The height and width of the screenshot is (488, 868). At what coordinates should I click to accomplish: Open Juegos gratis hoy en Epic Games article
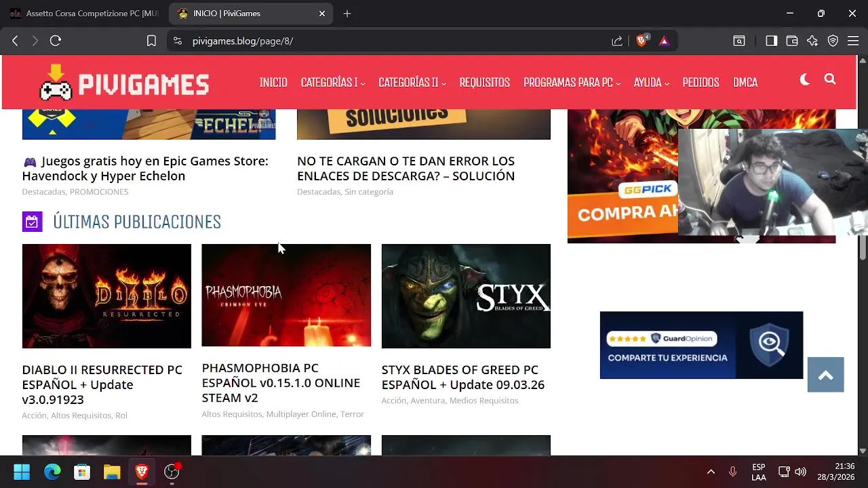point(145,168)
